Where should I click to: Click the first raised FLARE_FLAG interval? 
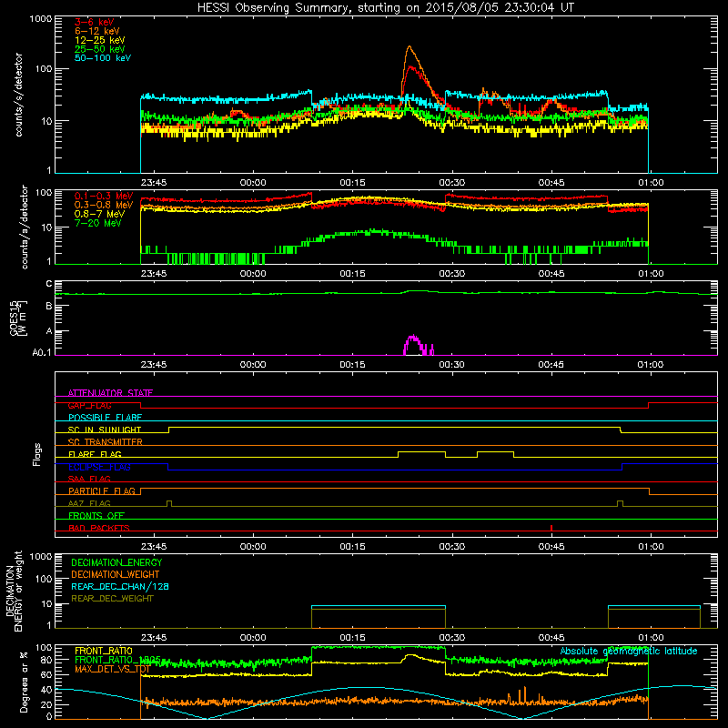coord(421,451)
